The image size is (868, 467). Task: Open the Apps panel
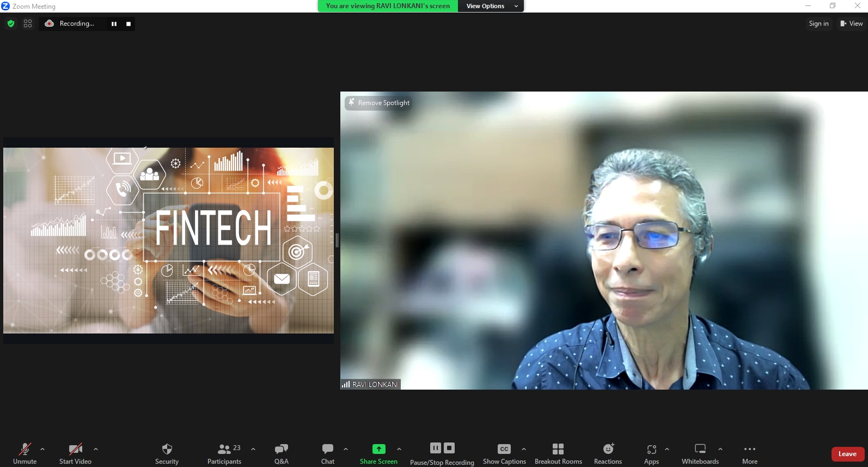pyautogui.click(x=652, y=453)
